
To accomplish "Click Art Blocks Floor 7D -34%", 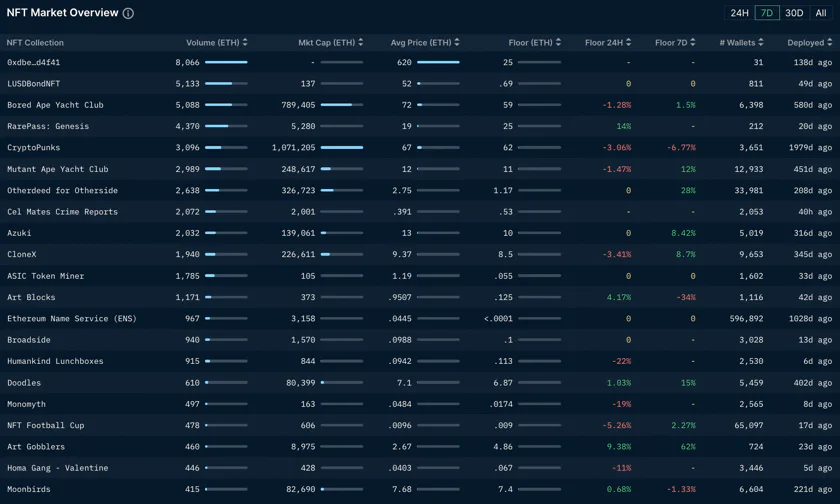I will 686,297.
